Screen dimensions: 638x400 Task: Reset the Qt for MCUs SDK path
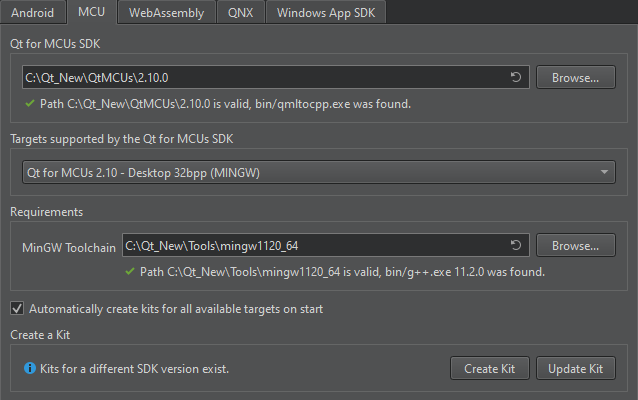tap(516, 77)
